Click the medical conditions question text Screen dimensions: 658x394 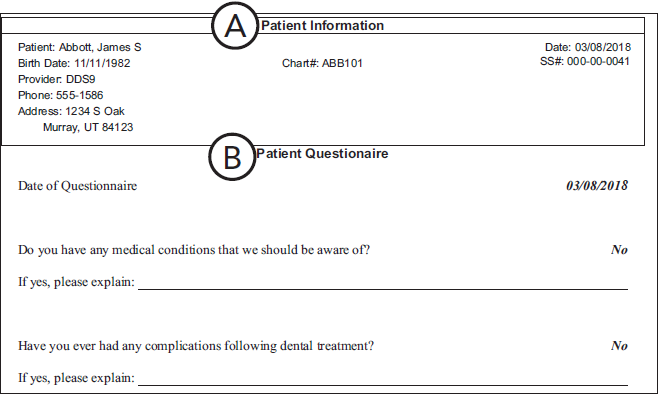[194, 250]
